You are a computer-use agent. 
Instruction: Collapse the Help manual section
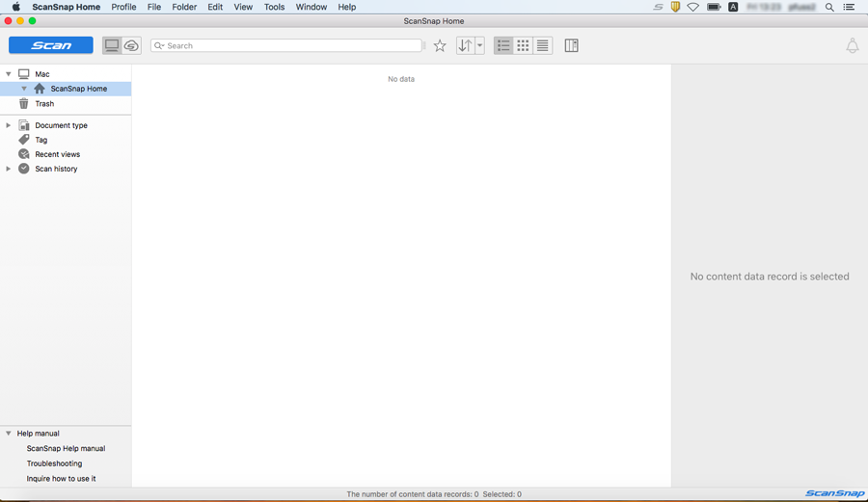pos(9,433)
